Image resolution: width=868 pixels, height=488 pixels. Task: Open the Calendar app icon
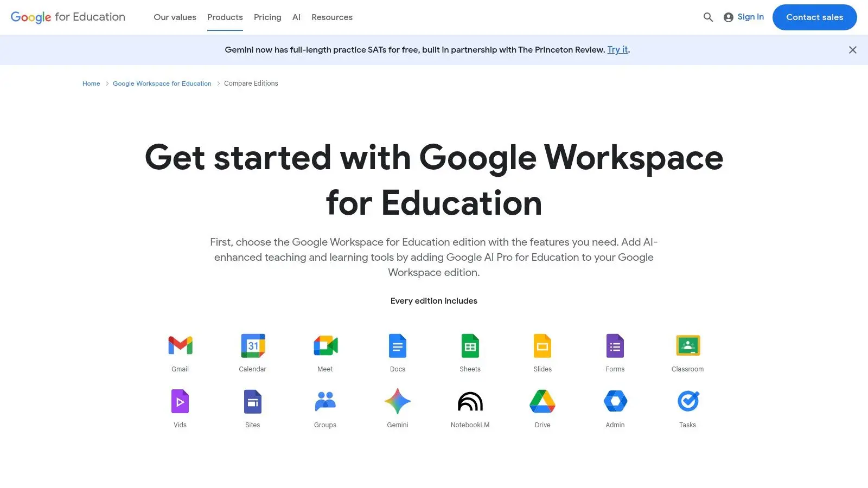(253, 345)
